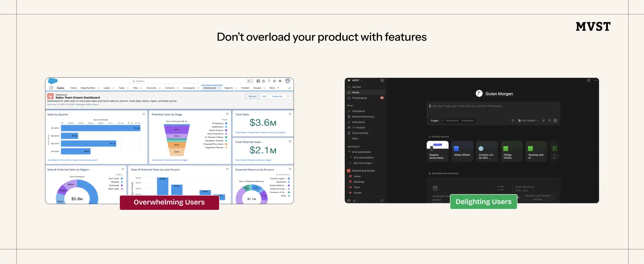Screen dimensions: 644x264
Task: Open the Campaigns tab dropdown chevron
Action: point(198,88)
